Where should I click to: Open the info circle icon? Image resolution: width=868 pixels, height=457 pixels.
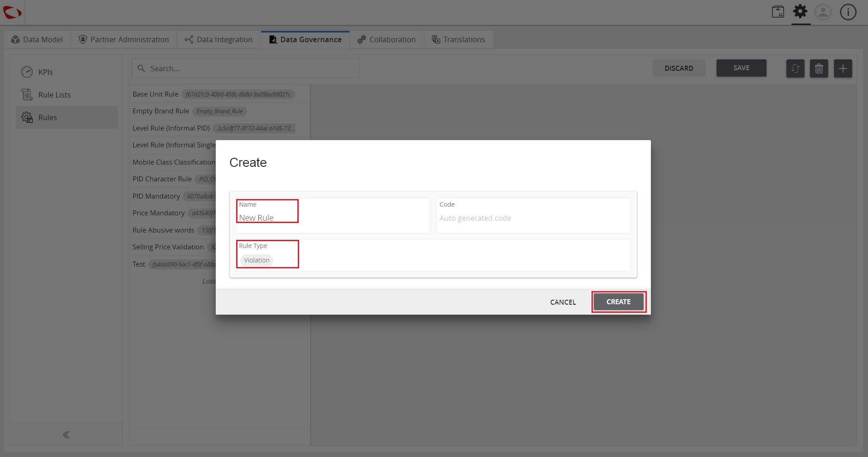(x=848, y=12)
